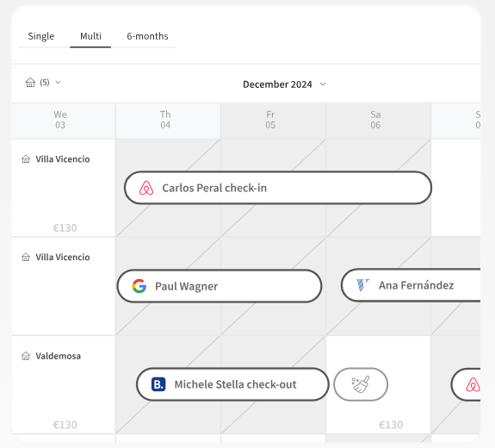
Task: Select the Multi view tab
Action: coord(90,36)
